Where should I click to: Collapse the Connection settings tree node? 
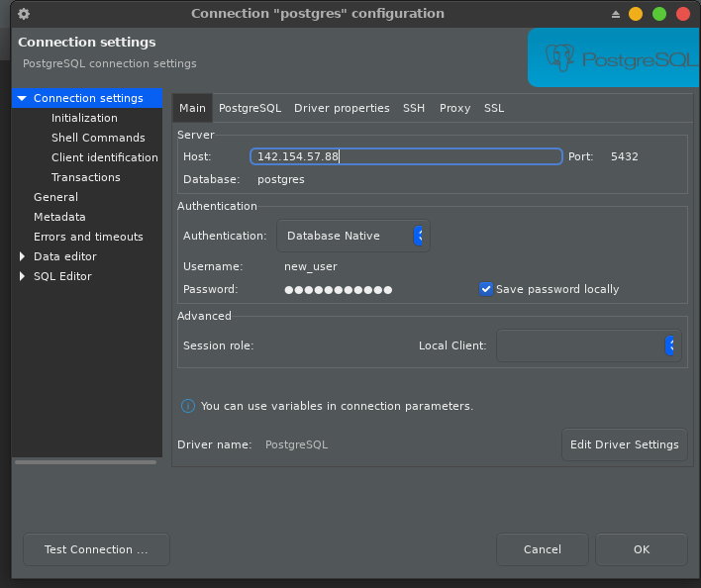[22, 98]
